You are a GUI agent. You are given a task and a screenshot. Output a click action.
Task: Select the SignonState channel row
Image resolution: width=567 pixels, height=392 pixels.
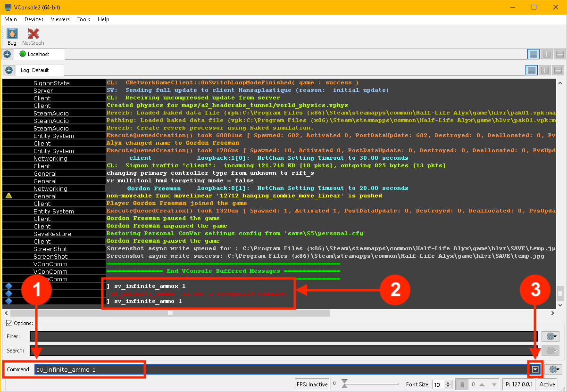(51, 83)
